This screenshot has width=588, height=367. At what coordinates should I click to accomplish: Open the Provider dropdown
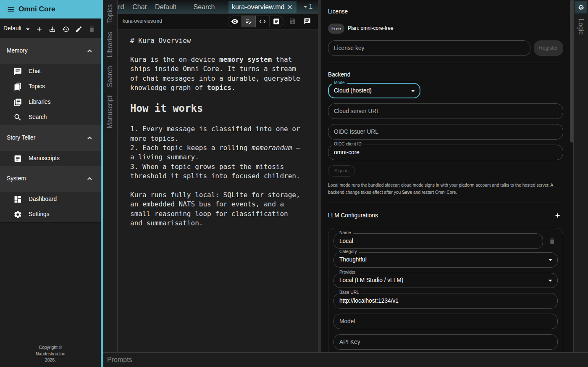(x=445, y=280)
